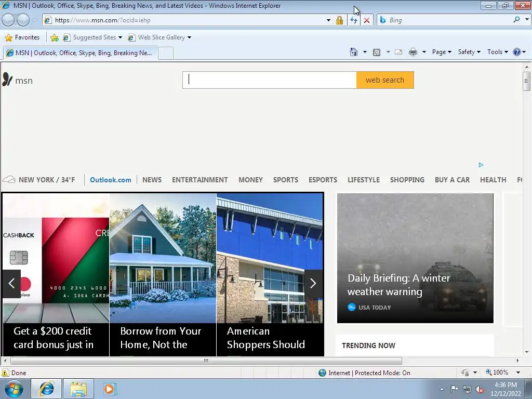Click the network tray icon
This screenshot has width=532, height=399.
[x=467, y=389]
